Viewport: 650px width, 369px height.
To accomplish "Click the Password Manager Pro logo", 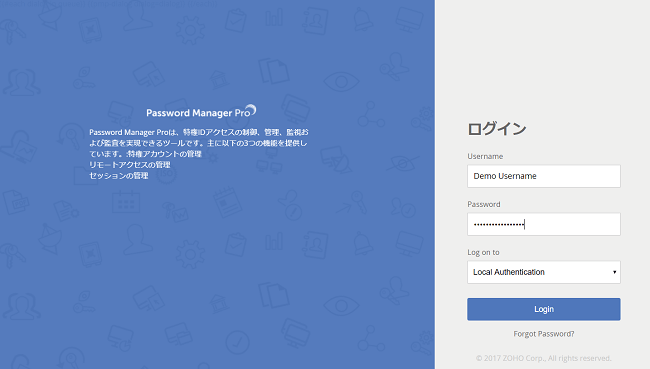I will (x=201, y=112).
